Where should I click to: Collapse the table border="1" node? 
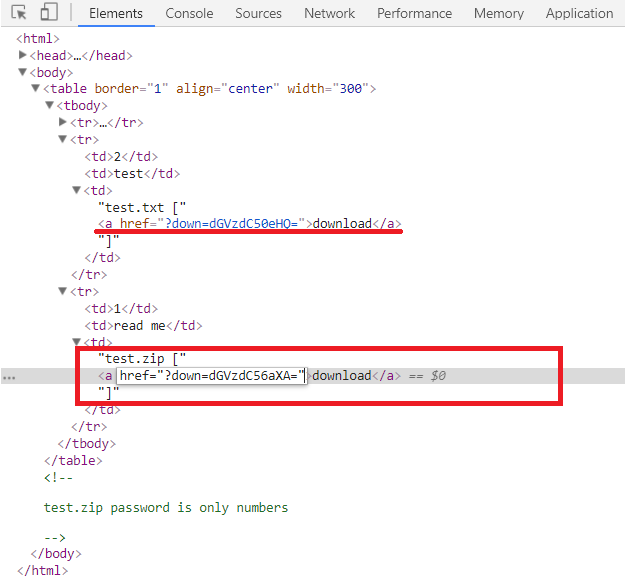(x=36, y=88)
